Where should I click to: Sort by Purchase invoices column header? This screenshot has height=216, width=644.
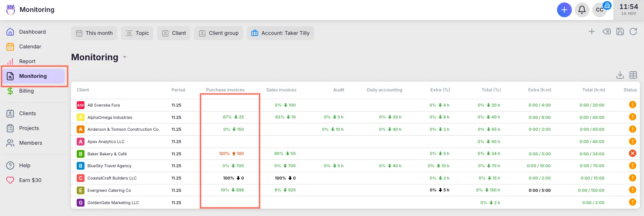[x=225, y=90]
